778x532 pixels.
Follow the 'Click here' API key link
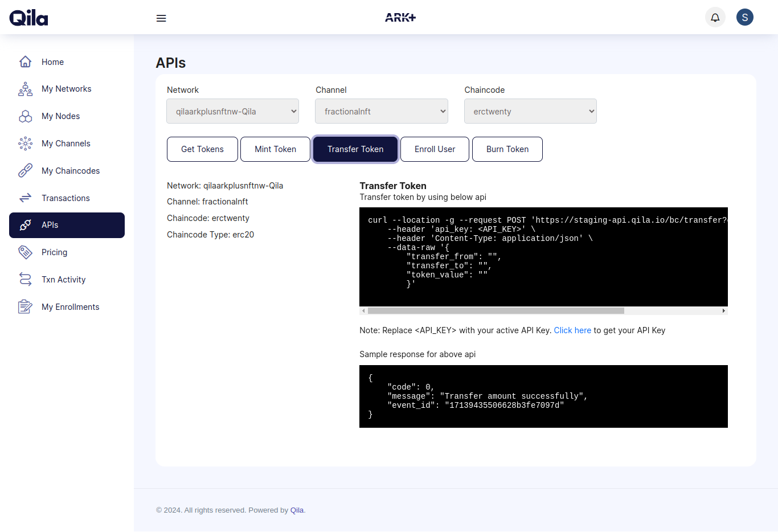(x=572, y=330)
